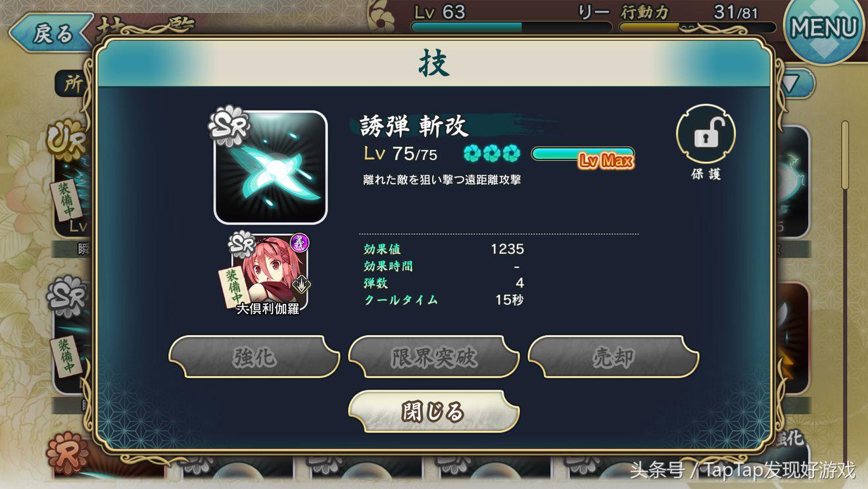Tap the SR rarity badge on skill
The image size is (868, 489).
[x=229, y=124]
